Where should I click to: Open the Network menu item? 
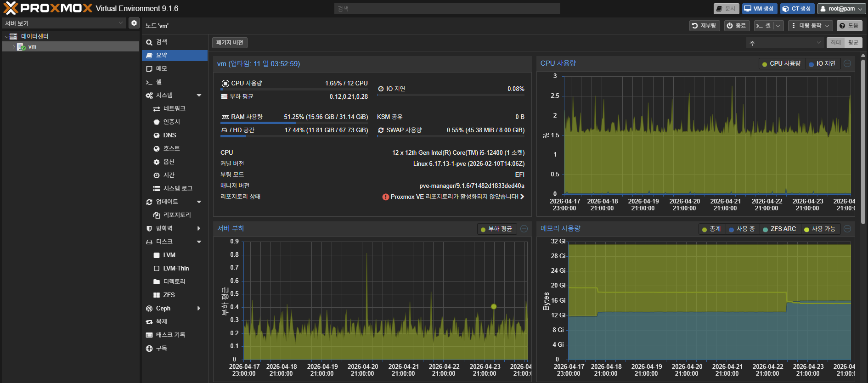click(x=174, y=108)
